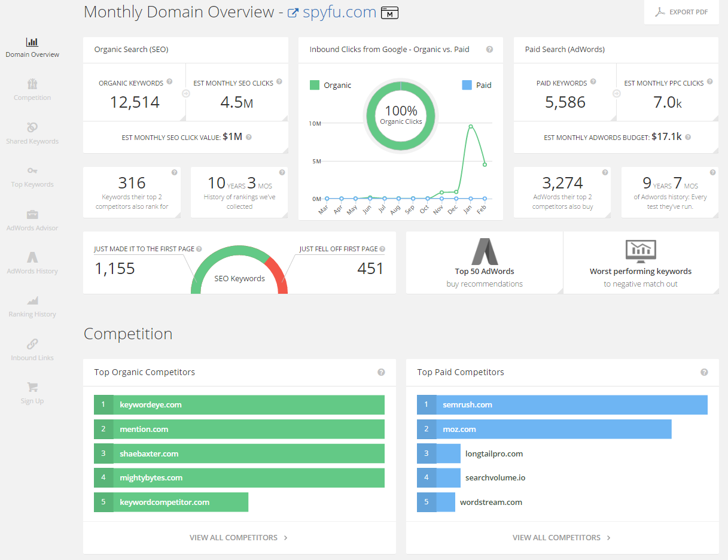728x560 pixels.
Task: Click the 100% Organic Clicks donut chart
Action: [x=401, y=115]
